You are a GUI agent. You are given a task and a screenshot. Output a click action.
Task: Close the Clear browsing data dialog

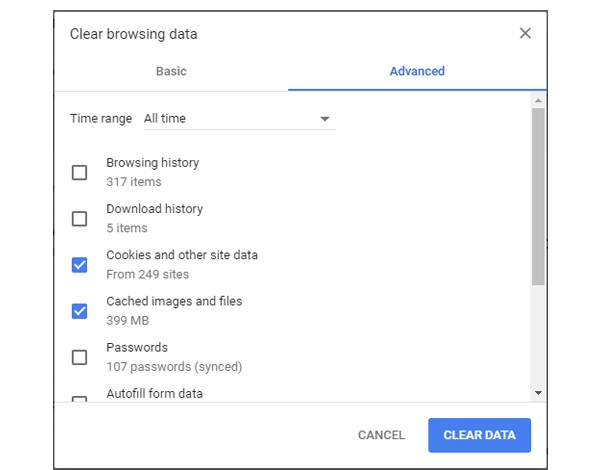pos(525,34)
